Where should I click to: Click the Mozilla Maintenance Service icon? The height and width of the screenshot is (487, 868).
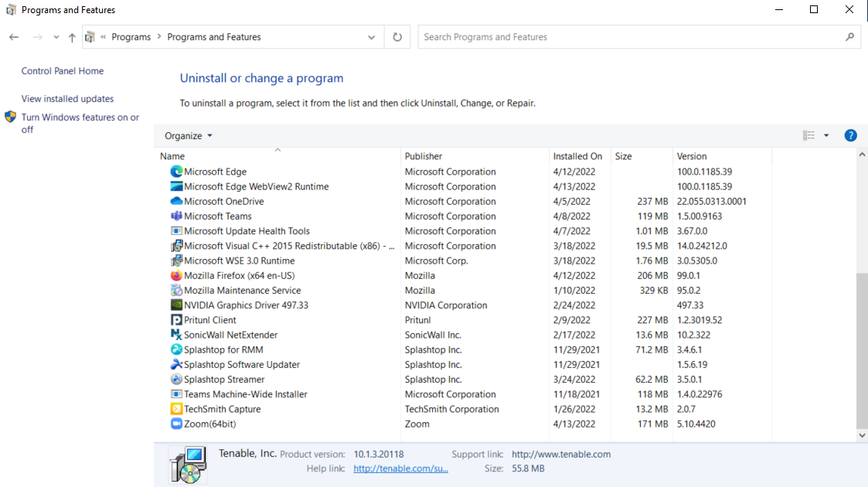pos(176,290)
